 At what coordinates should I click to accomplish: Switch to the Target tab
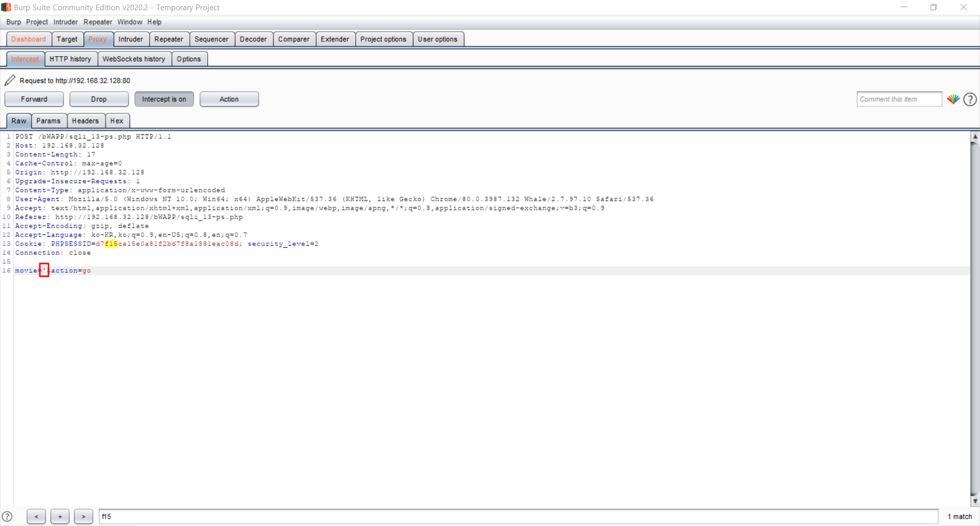pos(67,39)
